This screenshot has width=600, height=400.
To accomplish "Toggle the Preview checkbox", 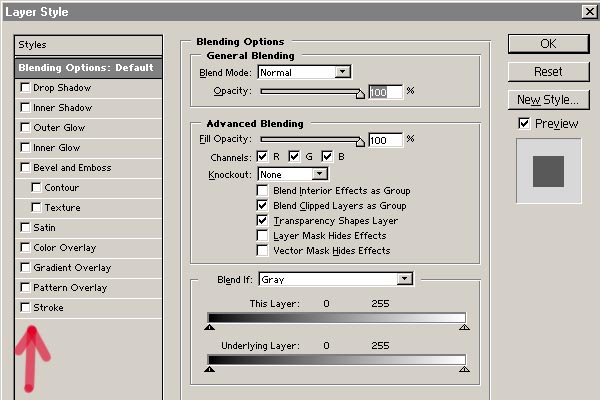I will [524, 123].
